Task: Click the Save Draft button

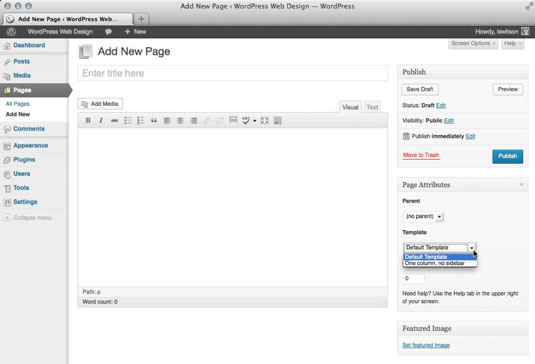Action: 420,89
